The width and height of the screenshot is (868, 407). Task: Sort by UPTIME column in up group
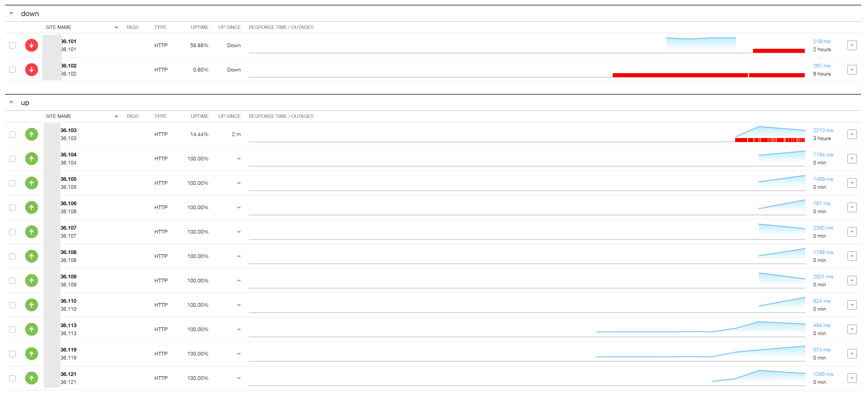pos(200,116)
